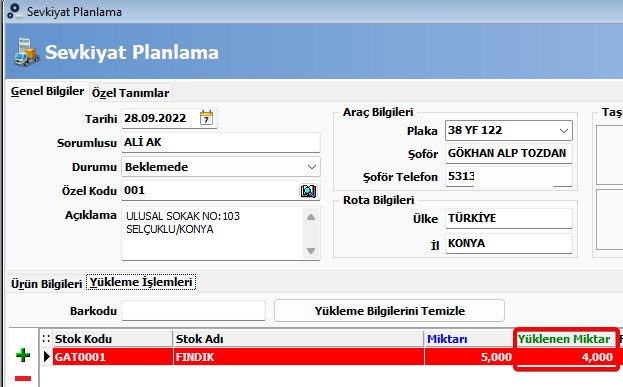Viewport: 623px width, 387px height.
Task: Switch to the Özel Tanımlar tab
Action: pos(130,93)
